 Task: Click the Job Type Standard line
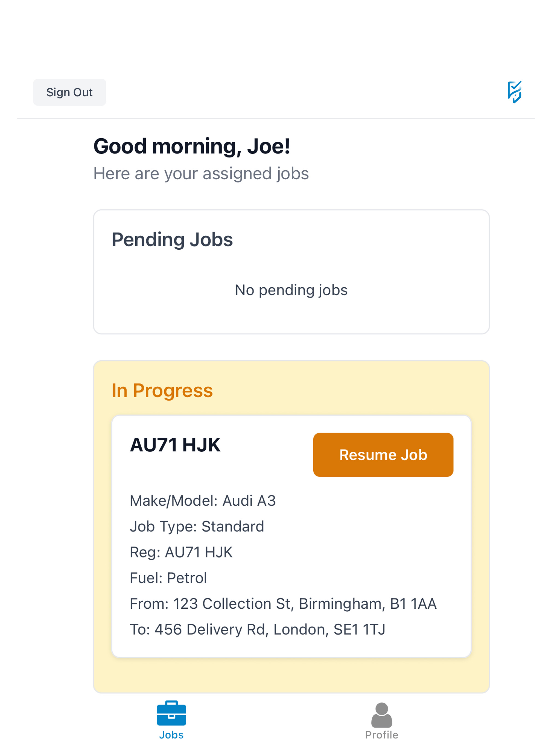[197, 526]
